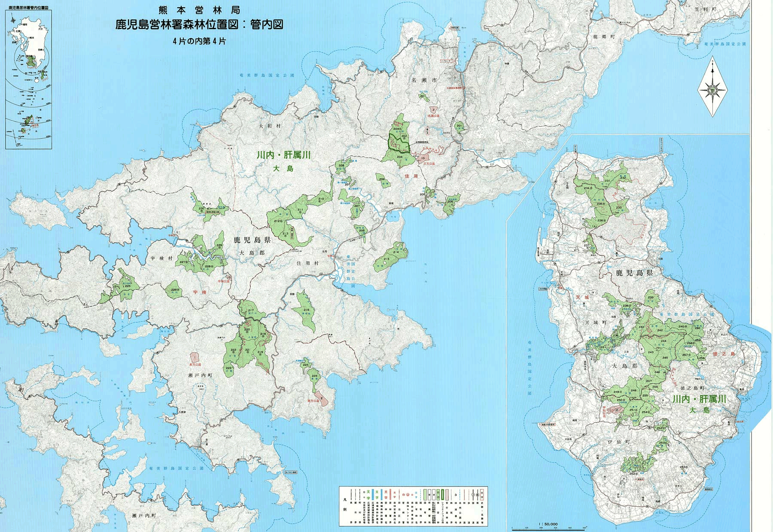Click the red 三方公道 label
773x532 pixels.
coord(429,164)
